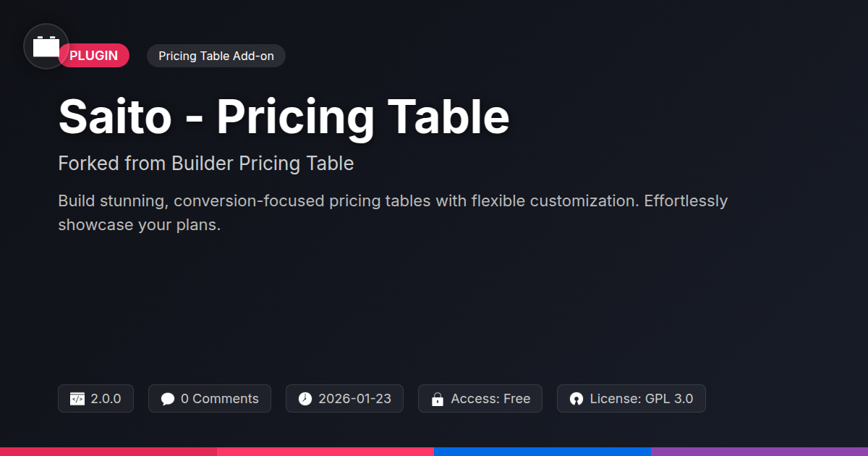Click the pink segment of bottom color bar
868x456 pixels.
pyautogui.click(x=325, y=451)
